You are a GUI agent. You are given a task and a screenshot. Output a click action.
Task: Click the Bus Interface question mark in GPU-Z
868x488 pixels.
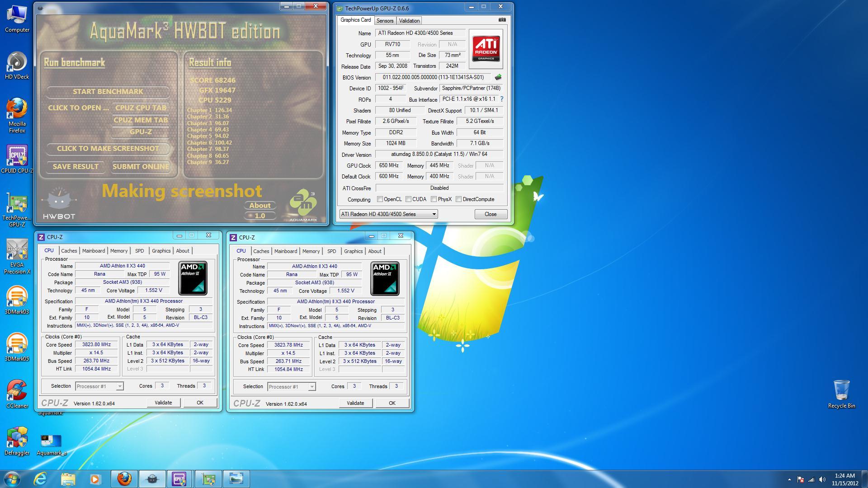pyautogui.click(x=501, y=99)
